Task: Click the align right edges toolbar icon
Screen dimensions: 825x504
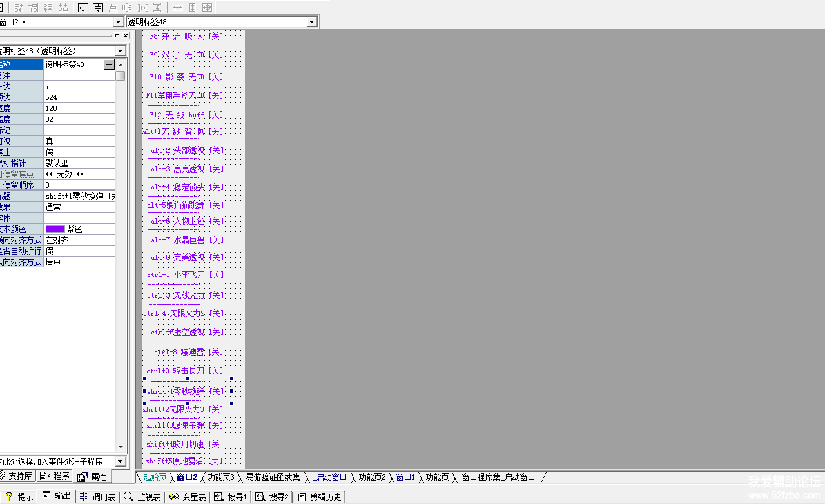Action: pos(34,8)
